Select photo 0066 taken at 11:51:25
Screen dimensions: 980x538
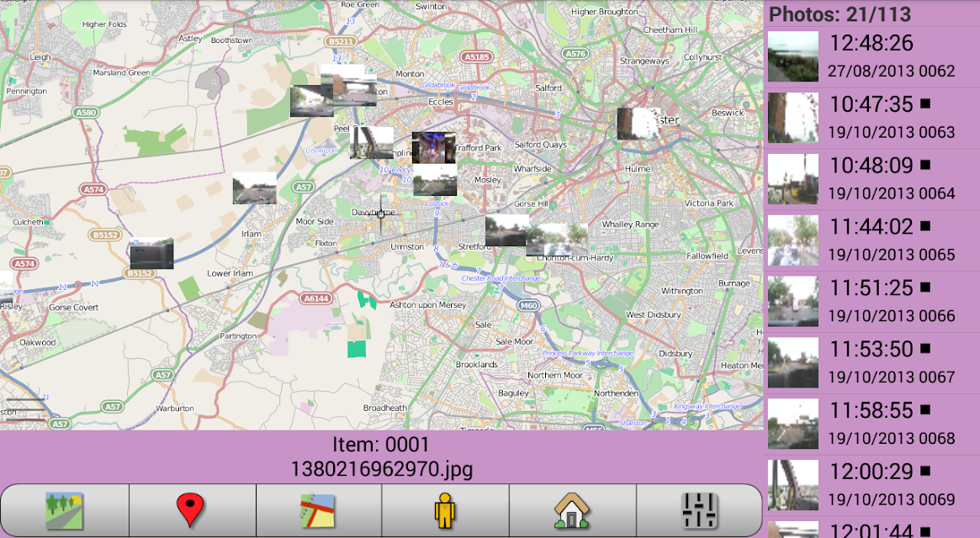tap(872, 302)
